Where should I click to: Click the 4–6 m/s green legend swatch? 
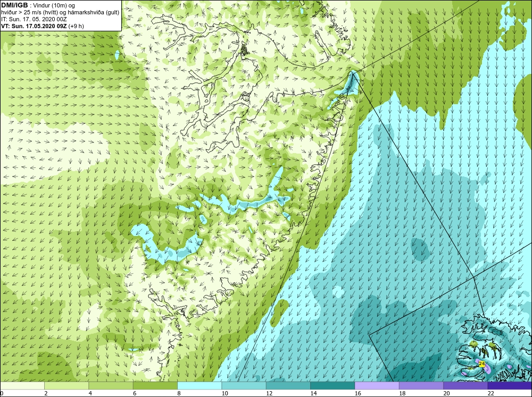[111, 386]
